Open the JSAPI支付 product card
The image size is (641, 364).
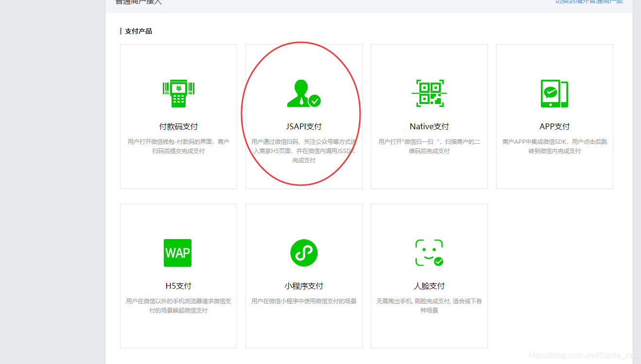pos(303,117)
